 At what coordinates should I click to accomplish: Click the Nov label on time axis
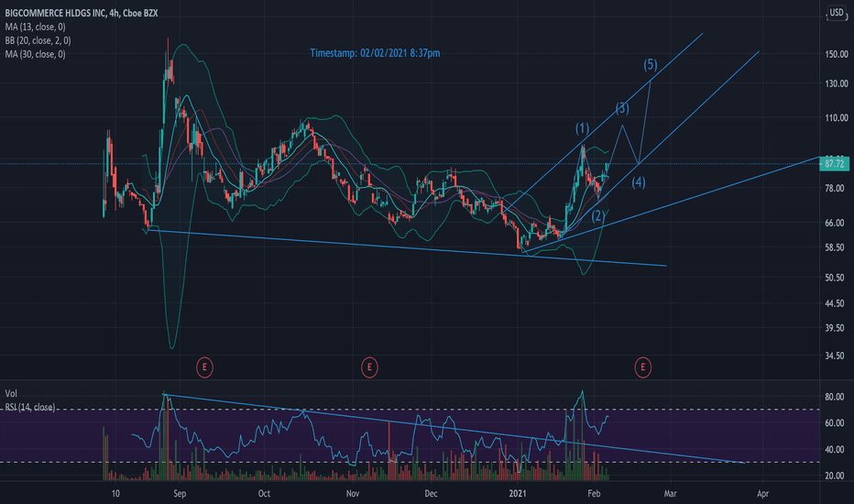(353, 494)
